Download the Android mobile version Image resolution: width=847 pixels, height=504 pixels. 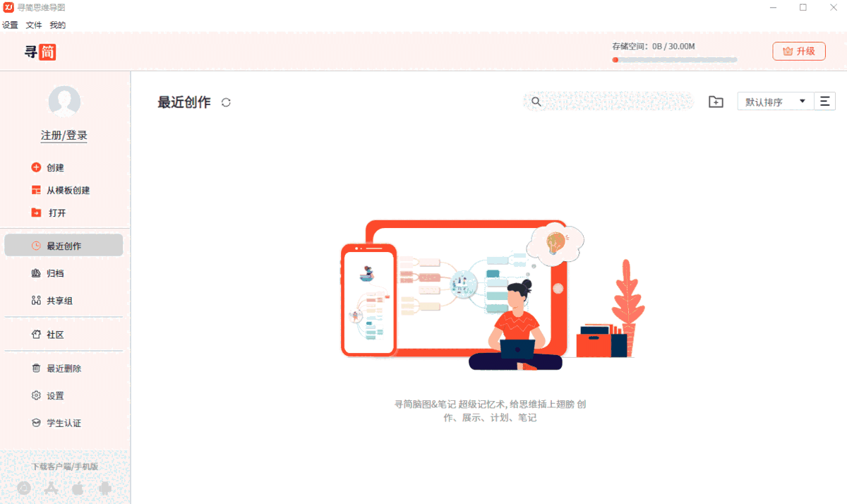tap(104, 488)
